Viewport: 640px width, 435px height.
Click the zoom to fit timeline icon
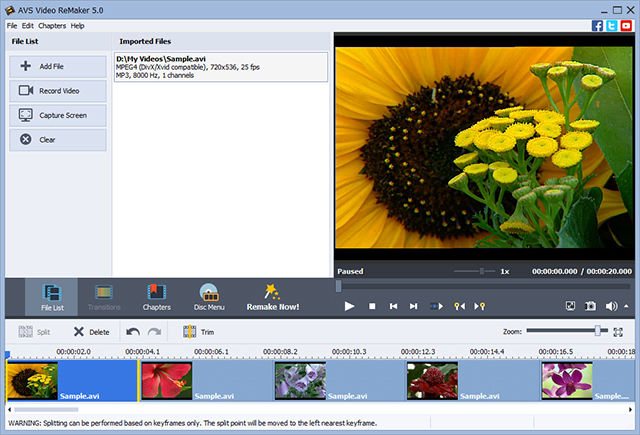tap(618, 332)
